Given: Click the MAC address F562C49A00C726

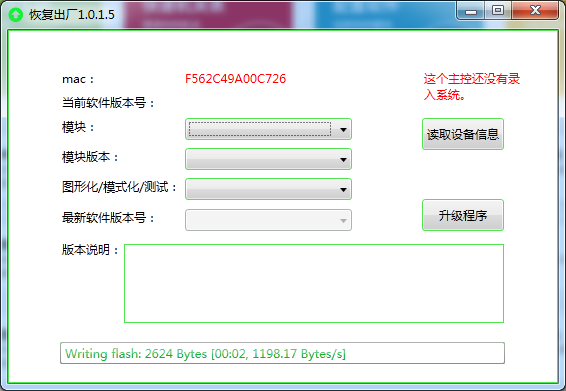Looking at the screenshot, I should [x=235, y=79].
